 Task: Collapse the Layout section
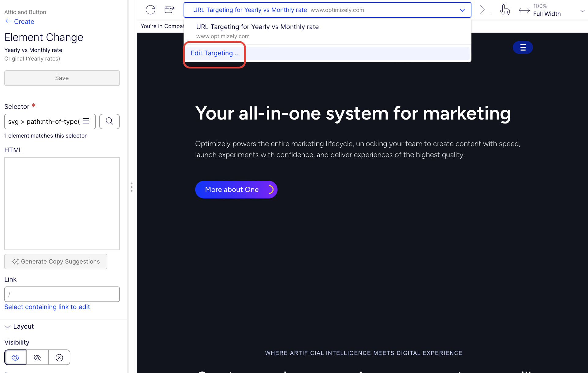pos(8,327)
